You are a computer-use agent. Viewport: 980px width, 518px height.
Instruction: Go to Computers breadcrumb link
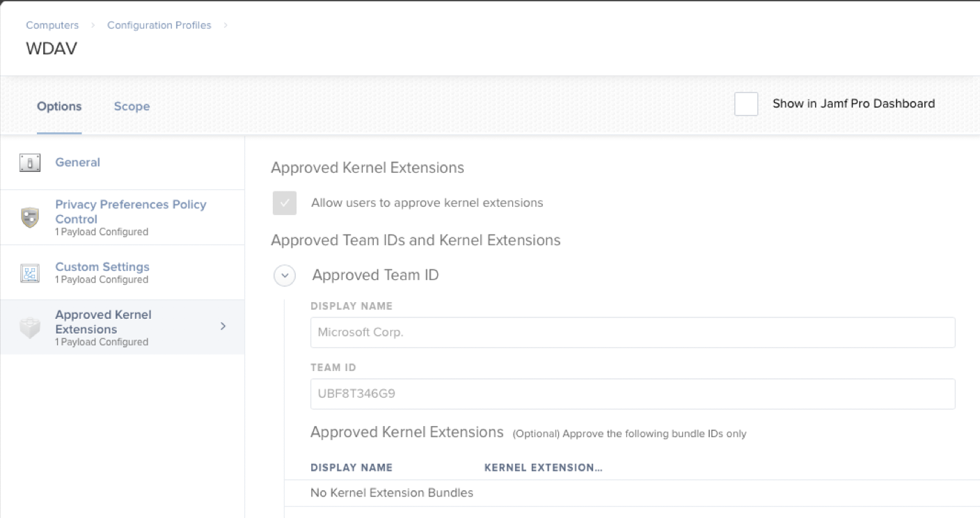coord(52,25)
